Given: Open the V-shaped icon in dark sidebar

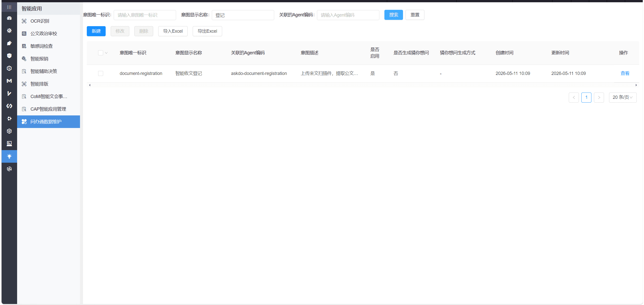Looking at the screenshot, I should (9, 93).
